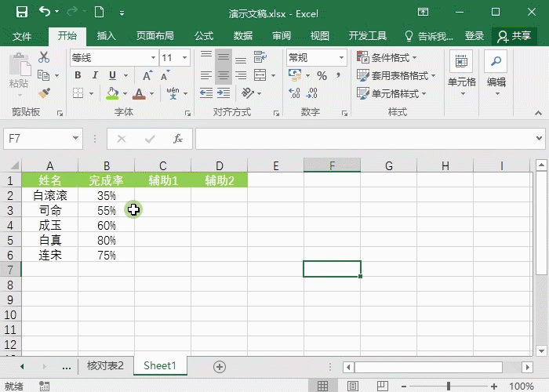Click the Save icon in quick access toolbar

pos(22,13)
